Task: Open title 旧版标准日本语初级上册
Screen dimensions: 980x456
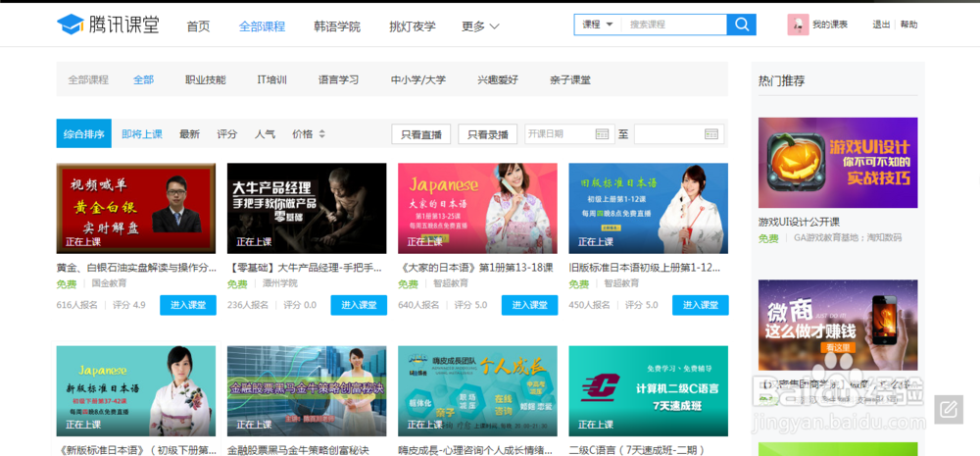Action: point(645,268)
